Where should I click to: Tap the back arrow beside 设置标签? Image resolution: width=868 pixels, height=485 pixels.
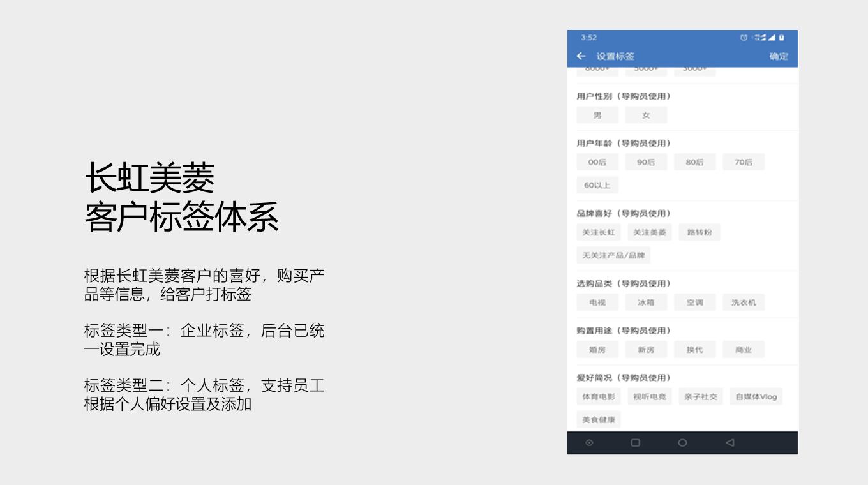pyautogui.click(x=581, y=56)
